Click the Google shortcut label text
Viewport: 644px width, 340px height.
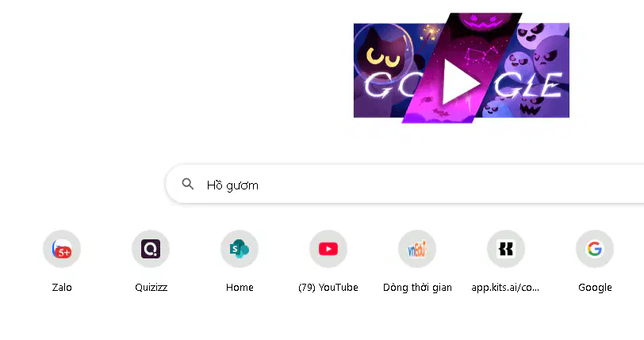click(x=595, y=288)
